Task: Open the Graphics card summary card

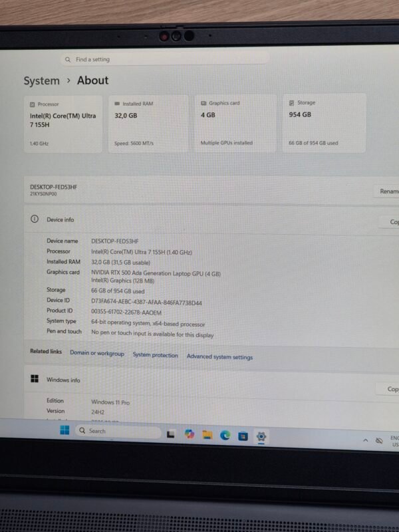Action: [x=235, y=123]
